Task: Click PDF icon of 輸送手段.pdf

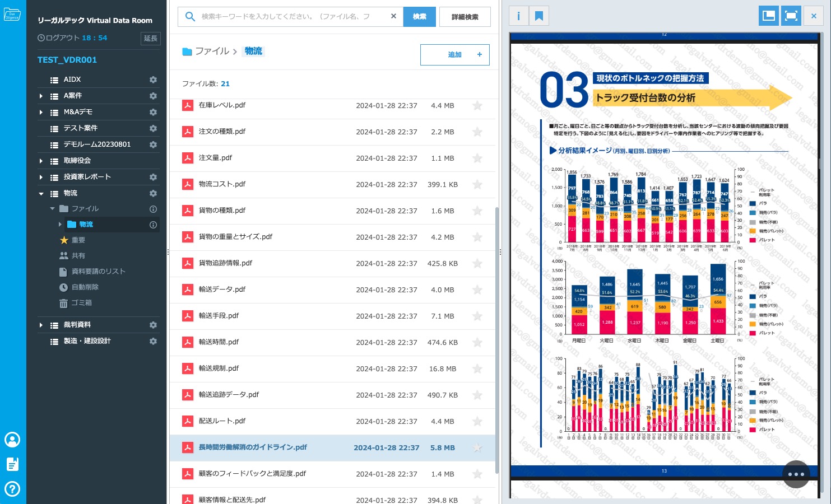Action: pyautogui.click(x=188, y=316)
